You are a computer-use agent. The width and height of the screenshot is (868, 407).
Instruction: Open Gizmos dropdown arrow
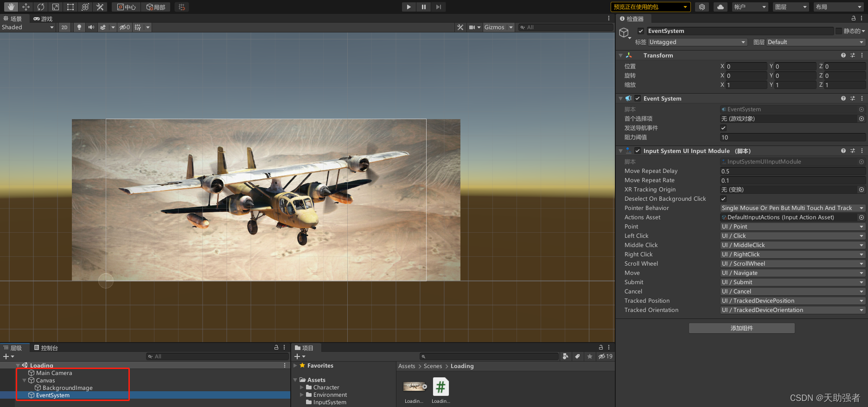tap(511, 27)
